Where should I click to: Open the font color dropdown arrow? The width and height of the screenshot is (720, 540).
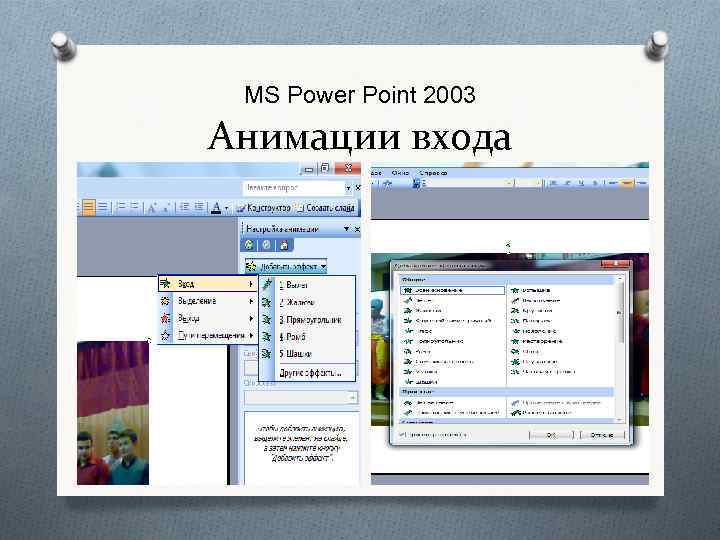click(226, 208)
